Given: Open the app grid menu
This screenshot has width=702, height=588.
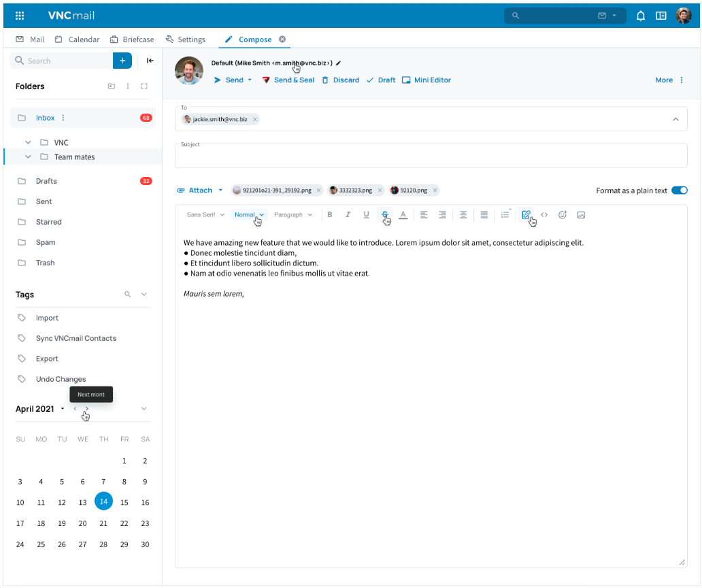Looking at the screenshot, I should 20,16.
